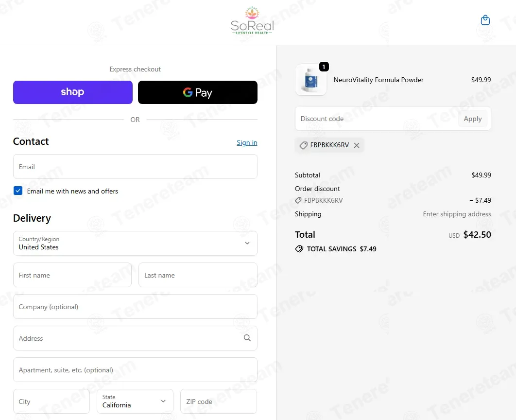The image size is (516, 420).
Task: Open the shopping bag cart icon
Action: (x=485, y=20)
